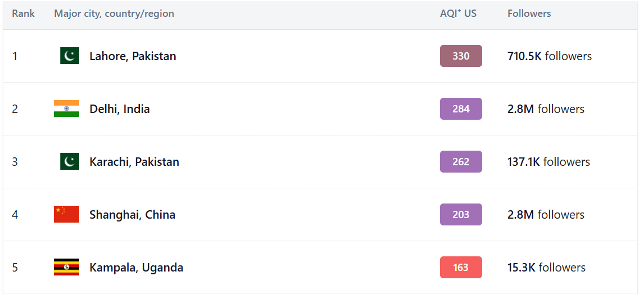Open the Shanghai, China city link
Screen dimensions: 644x294
[x=132, y=215]
